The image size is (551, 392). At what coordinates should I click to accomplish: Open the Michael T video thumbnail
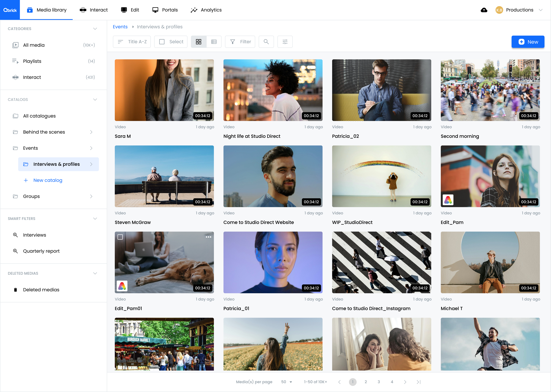tap(490, 262)
